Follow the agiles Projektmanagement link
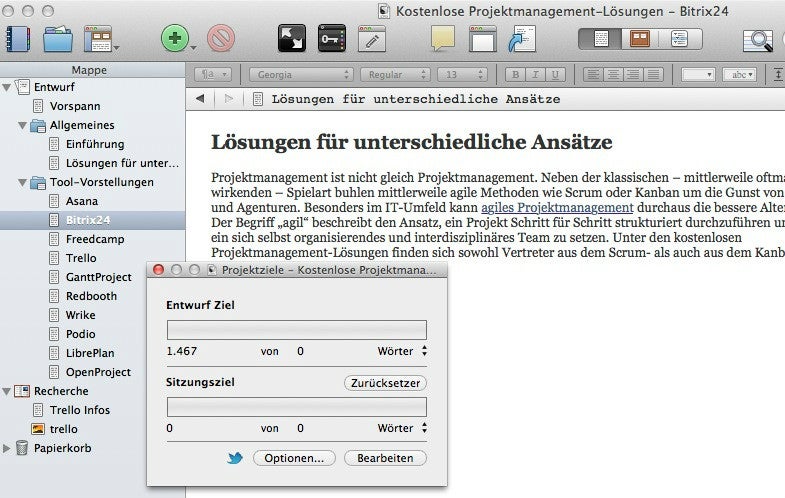This screenshot has height=498, width=785. tap(557, 207)
